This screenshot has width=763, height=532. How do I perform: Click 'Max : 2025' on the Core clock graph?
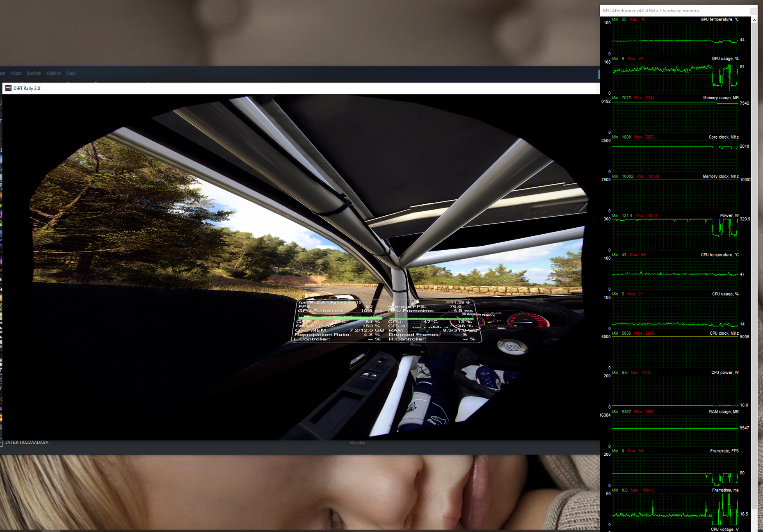coord(644,137)
